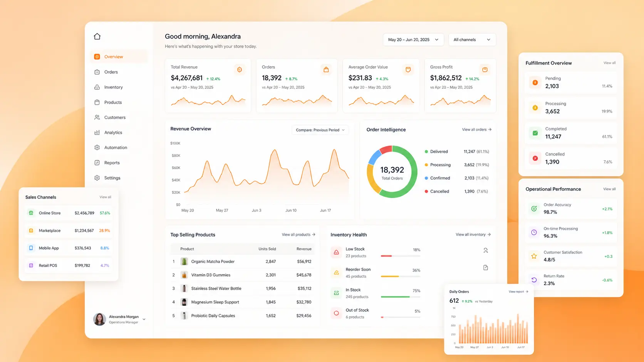Click the Magnesium Sleep Support product row
The height and width of the screenshot is (362, 644).
pyautogui.click(x=242, y=302)
